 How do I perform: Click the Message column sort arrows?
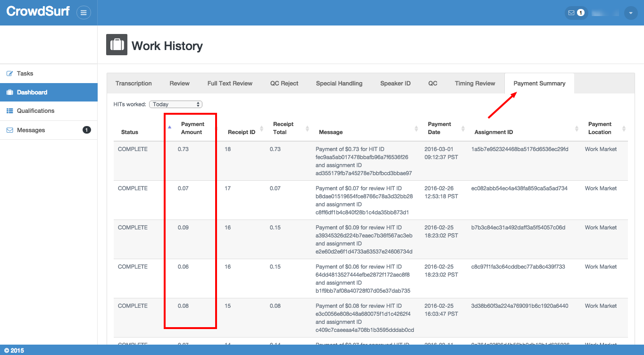click(x=417, y=128)
